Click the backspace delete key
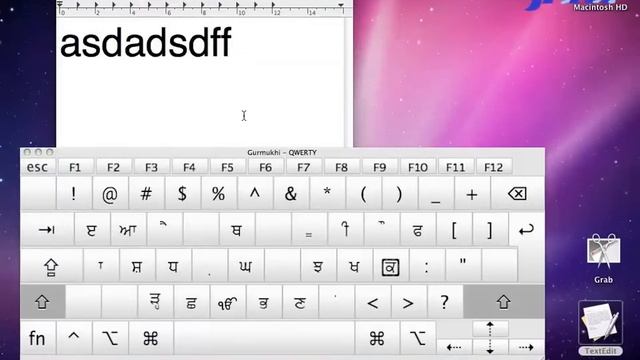 518,194
